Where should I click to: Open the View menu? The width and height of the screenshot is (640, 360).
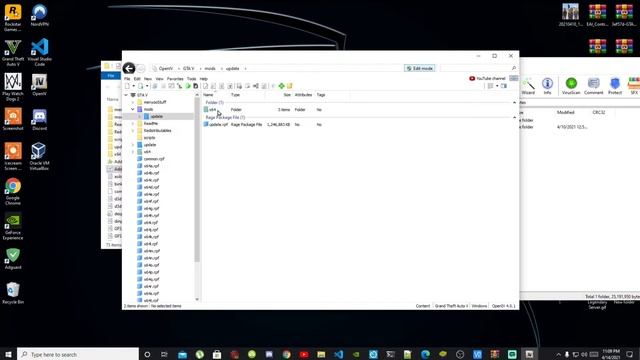click(160, 79)
